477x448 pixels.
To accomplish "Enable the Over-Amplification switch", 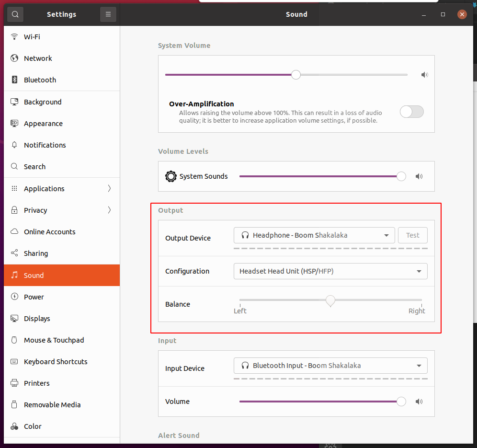I will (x=412, y=112).
